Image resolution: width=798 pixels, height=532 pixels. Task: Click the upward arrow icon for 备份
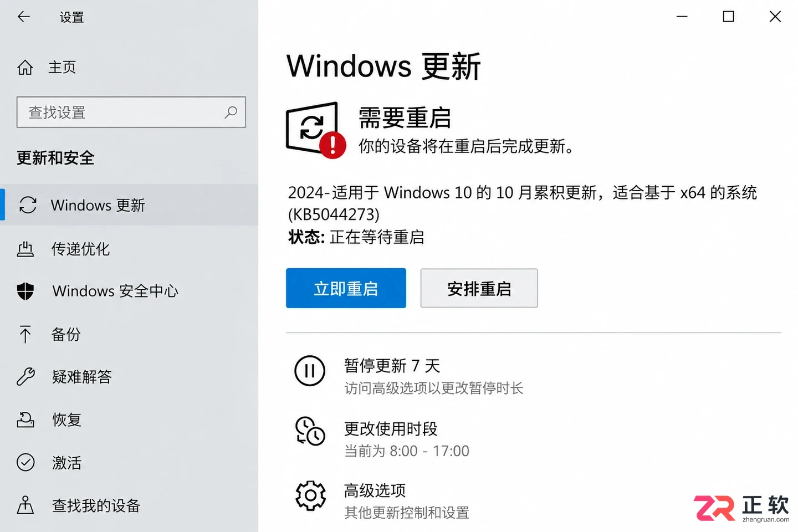25,334
